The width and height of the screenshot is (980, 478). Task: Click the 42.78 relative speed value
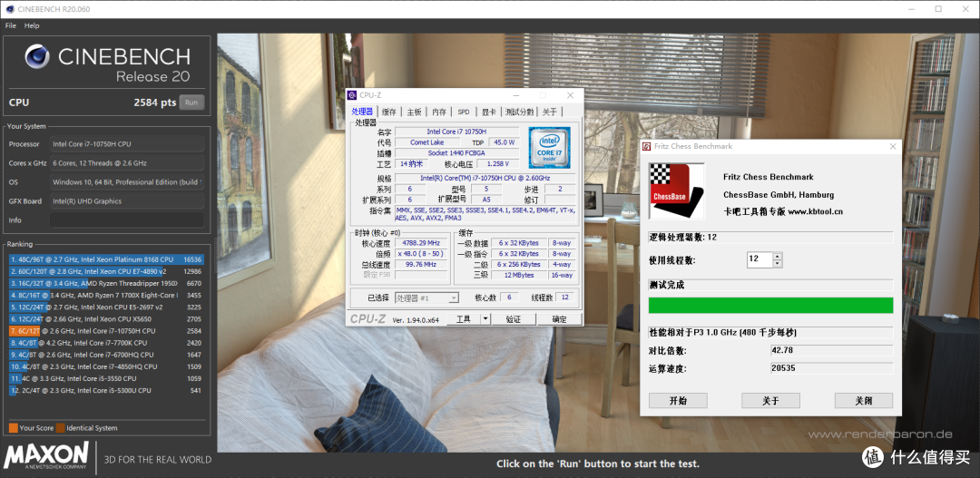(x=831, y=350)
